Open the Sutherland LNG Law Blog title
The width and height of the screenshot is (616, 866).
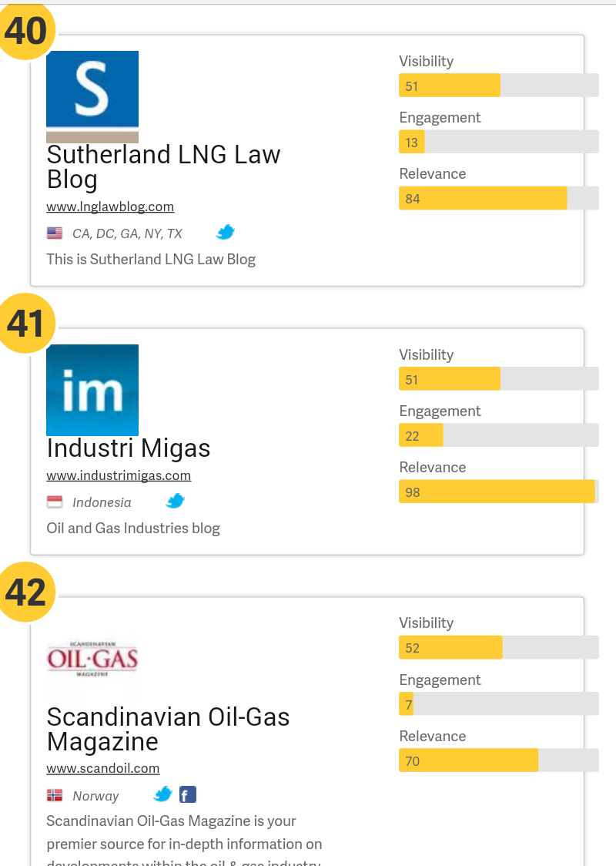pos(163,166)
